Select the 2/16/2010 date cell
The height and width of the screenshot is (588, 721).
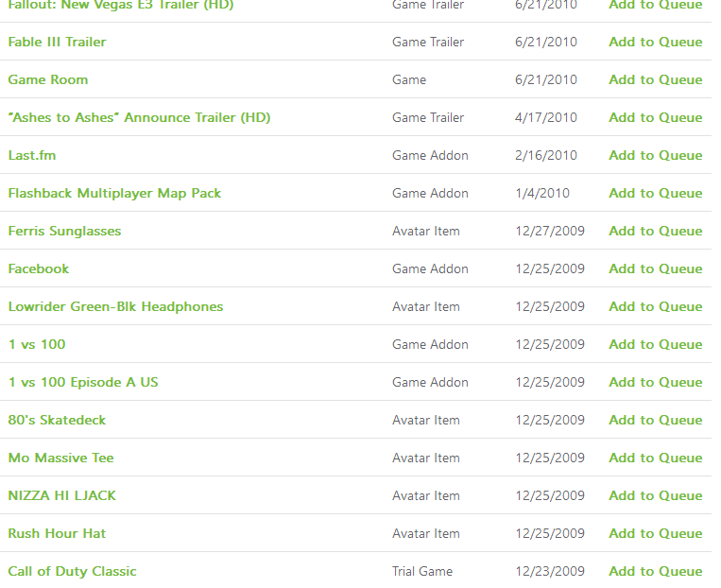[x=546, y=155]
